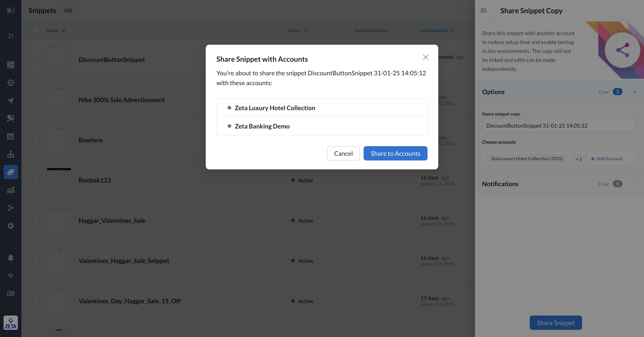Open the Valentines_Day_Haggar_Sale_15_Off snippet name
This screenshot has height=337, width=644.
[x=129, y=301]
